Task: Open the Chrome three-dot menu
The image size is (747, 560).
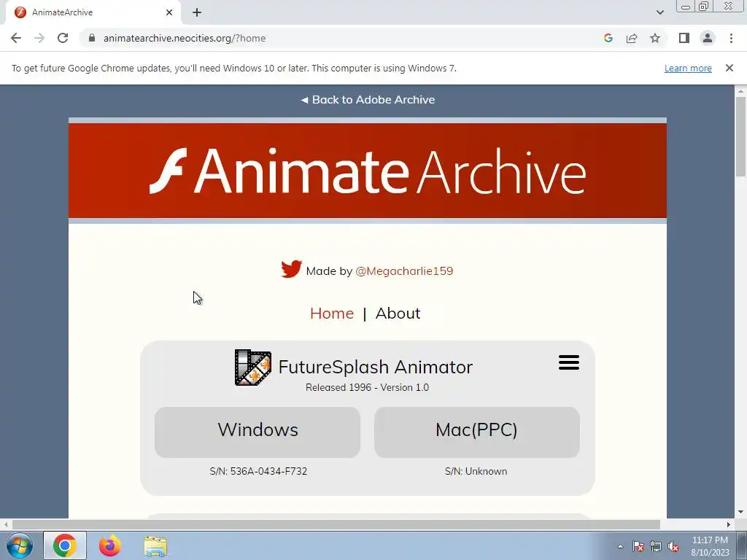Action: tap(731, 38)
